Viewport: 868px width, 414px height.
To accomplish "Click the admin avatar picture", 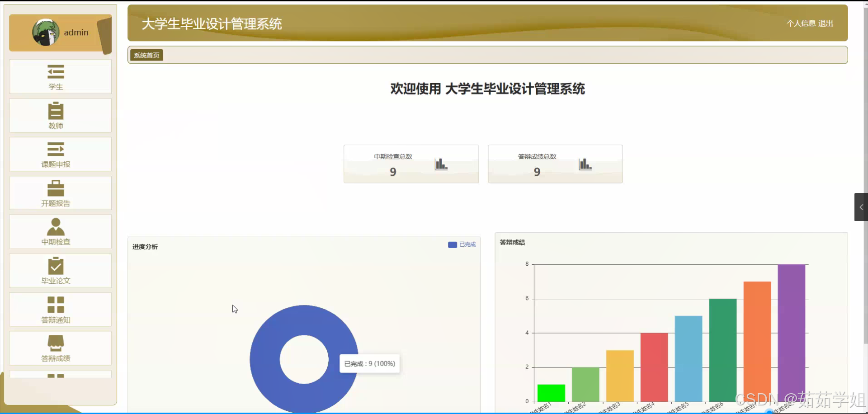I will coord(46,32).
